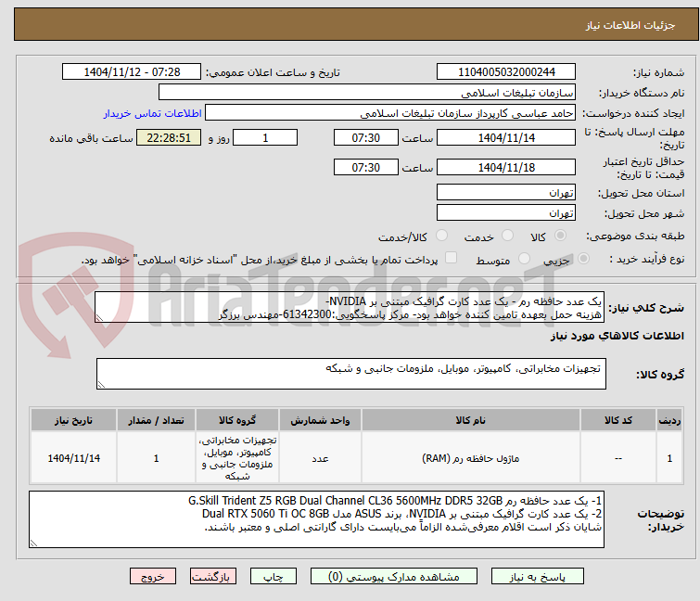This screenshot has height=601, width=700.
Task: Click the توضیحات خریدار text area
Action: (x=316, y=519)
